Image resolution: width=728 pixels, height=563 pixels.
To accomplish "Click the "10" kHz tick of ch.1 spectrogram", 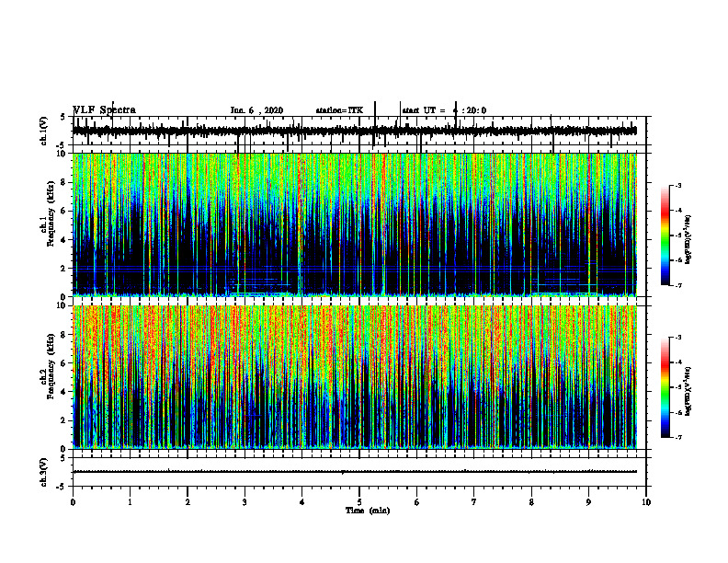I will pyautogui.click(x=62, y=154).
